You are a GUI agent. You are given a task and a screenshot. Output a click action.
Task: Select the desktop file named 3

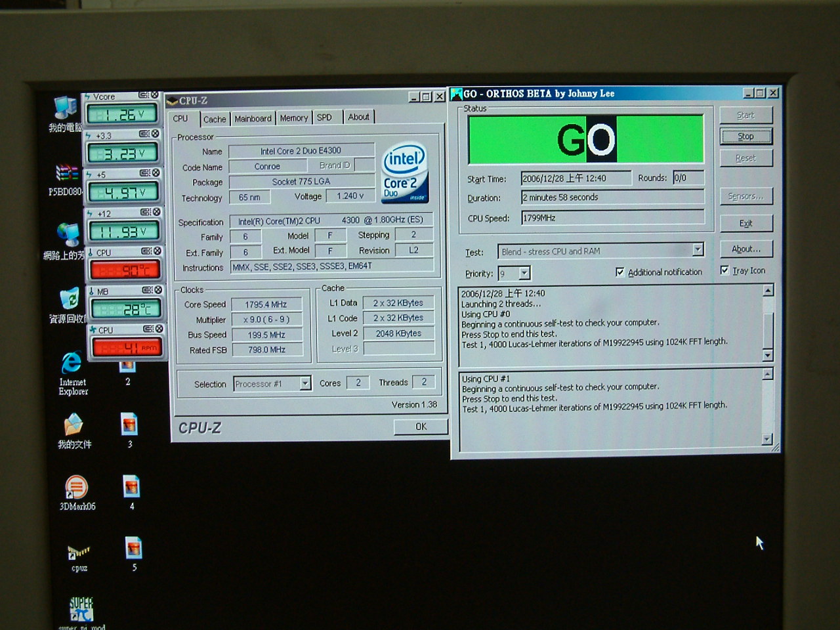tap(130, 430)
